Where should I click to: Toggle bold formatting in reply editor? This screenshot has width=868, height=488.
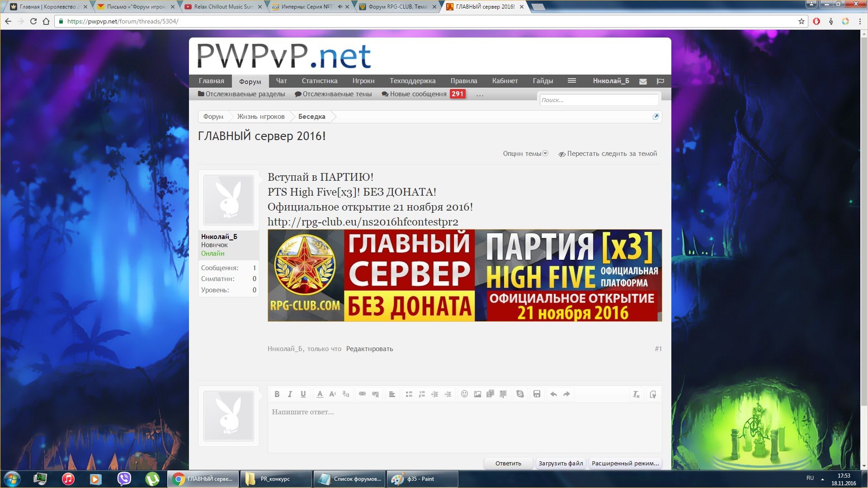point(277,394)
